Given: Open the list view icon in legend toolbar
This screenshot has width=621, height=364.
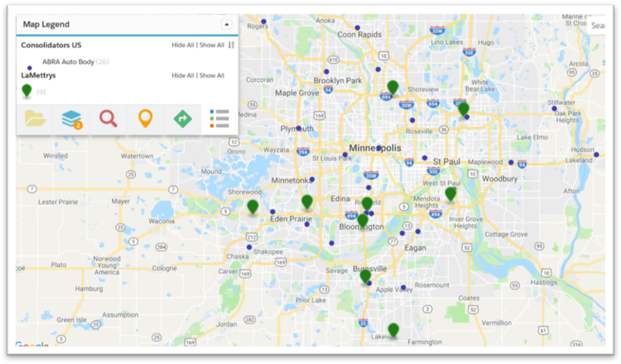Looking at the screenshot, I should click(219, 118).
